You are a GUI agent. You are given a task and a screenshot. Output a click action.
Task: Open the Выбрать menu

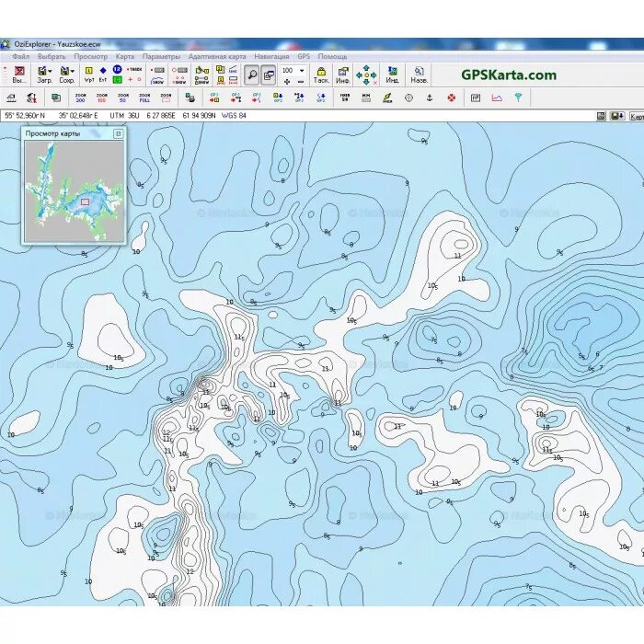point(52,57)
